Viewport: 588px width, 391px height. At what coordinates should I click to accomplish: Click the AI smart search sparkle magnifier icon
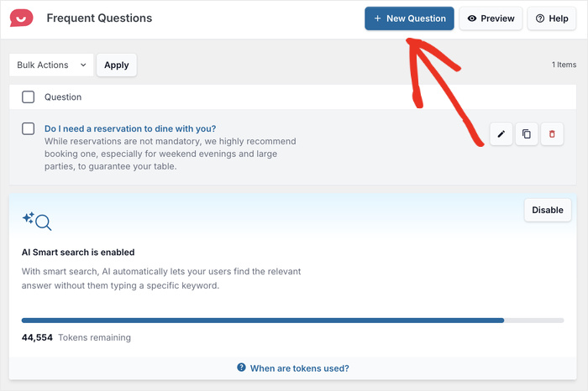(x=37, y=221)
